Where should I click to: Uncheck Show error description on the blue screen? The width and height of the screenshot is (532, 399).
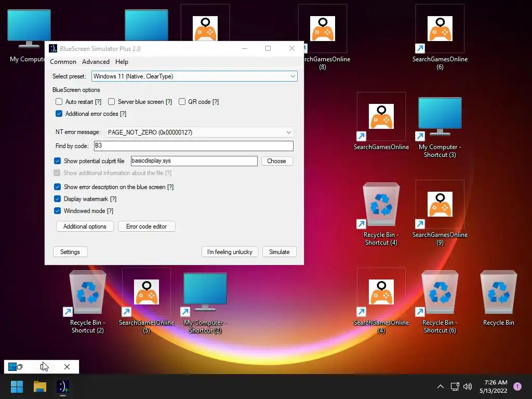coord(57,187)
